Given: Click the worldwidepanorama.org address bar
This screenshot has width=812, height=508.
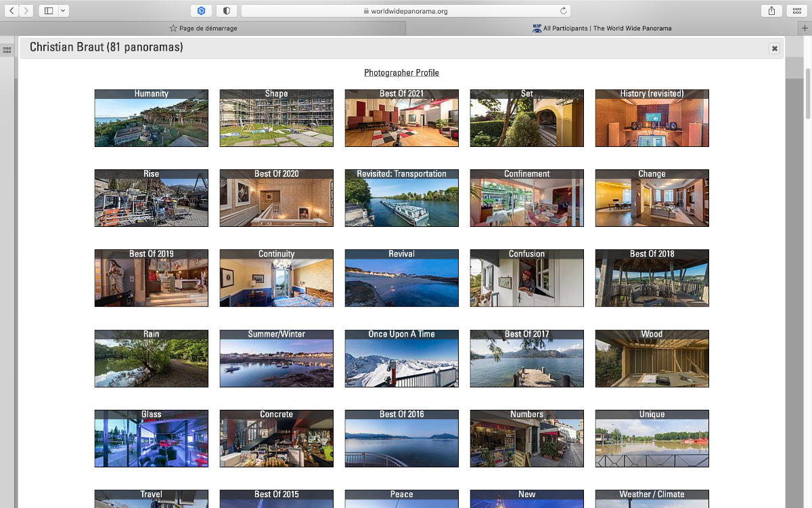Looking at the screenshot, I should coord(406,11).
